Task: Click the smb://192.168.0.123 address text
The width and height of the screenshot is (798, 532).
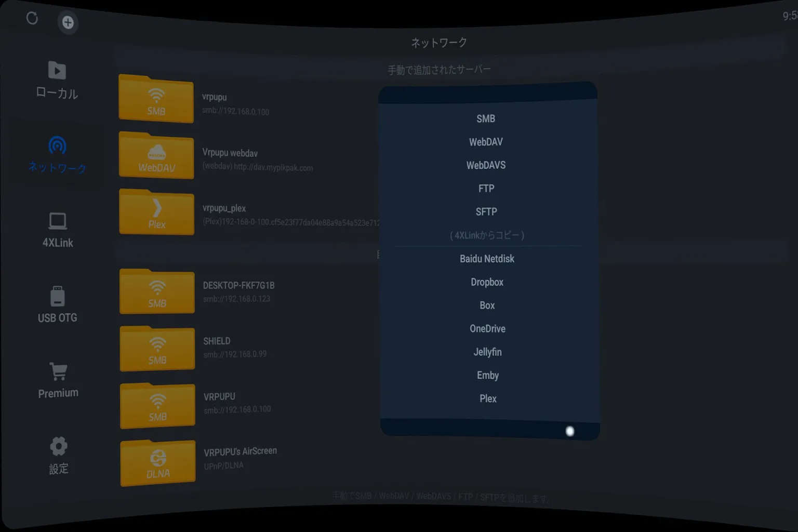Action: click(x=236, y=299)
